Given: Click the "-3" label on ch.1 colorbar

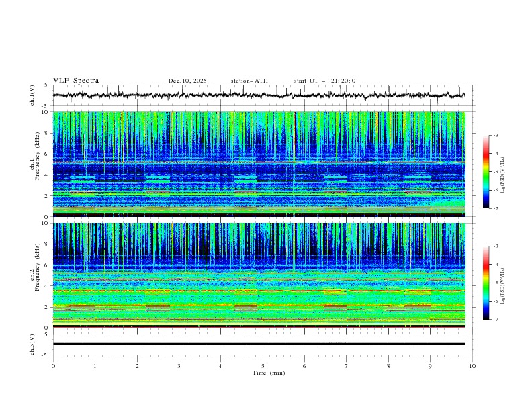Looking at the screenshot, I should 495,135.
